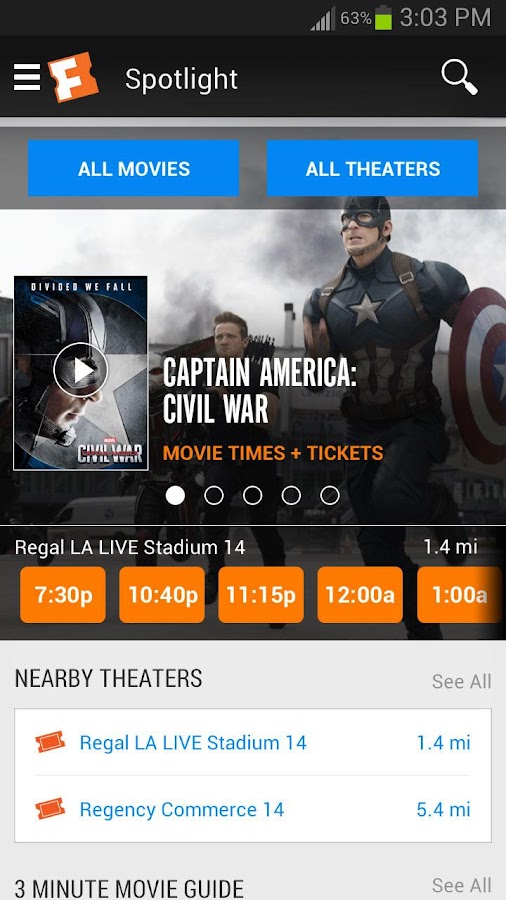Select the third carousel page dot
The width and height of the screenshot is (506, 900).
(x=252, y=495)
